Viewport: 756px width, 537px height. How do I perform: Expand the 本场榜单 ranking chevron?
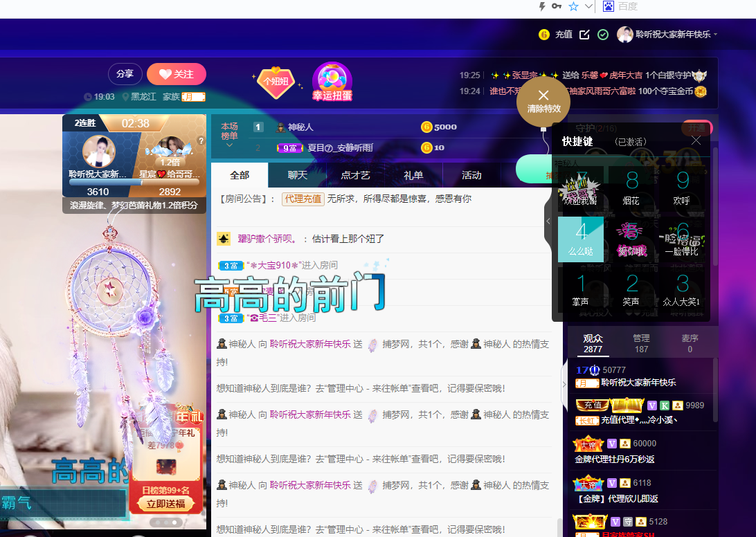[230, 145]
